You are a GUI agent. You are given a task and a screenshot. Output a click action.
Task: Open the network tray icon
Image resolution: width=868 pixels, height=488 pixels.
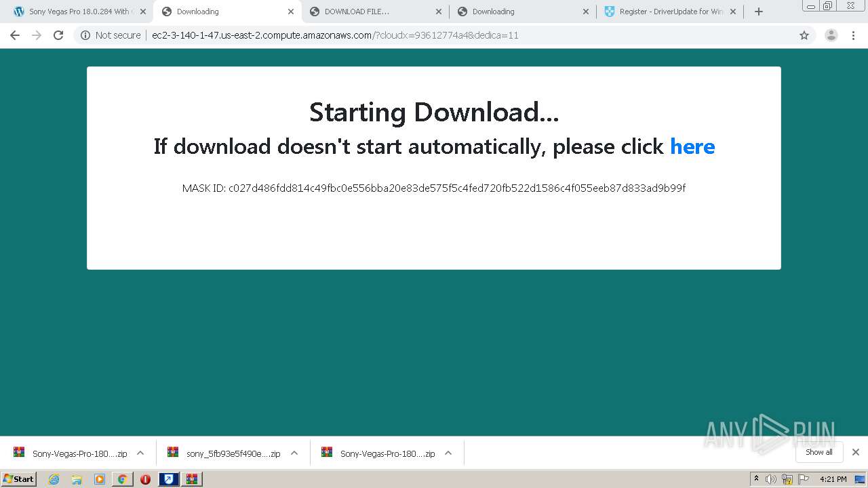point(787,479)
